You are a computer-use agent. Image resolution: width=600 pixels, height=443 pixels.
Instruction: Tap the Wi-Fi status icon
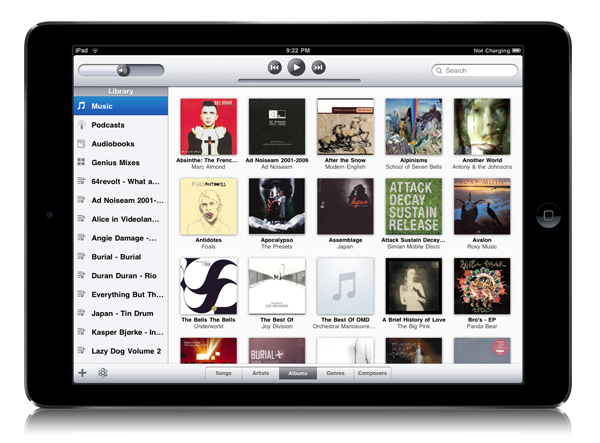pyautogui.click(x=95, y=50)
